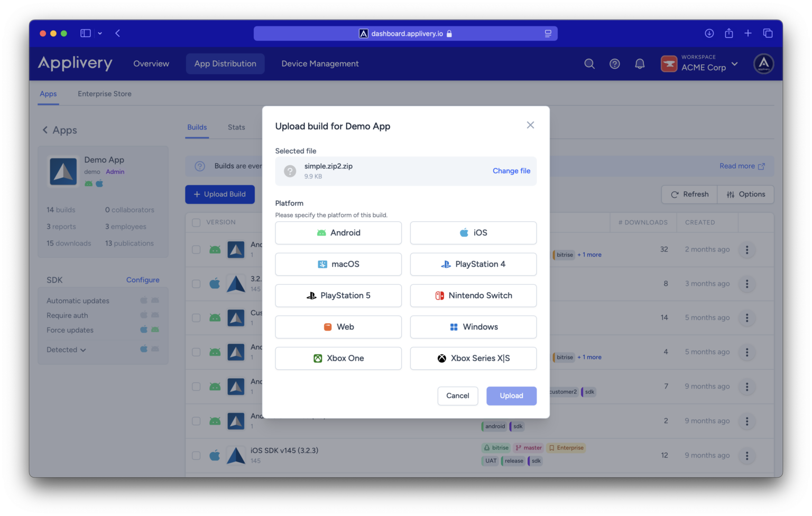Screen dimensions: 812x516
Task: Expand the Detected SDK section
Action: (x=66, y=350)
